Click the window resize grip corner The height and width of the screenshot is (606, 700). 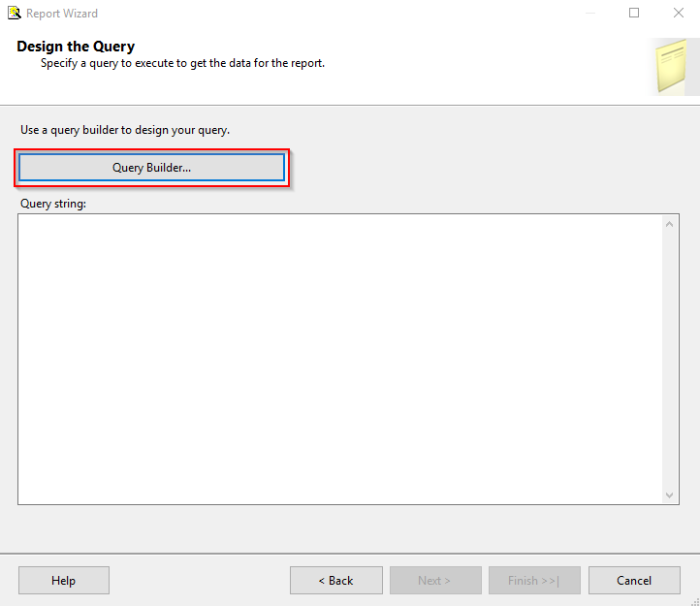coord(695,601)
